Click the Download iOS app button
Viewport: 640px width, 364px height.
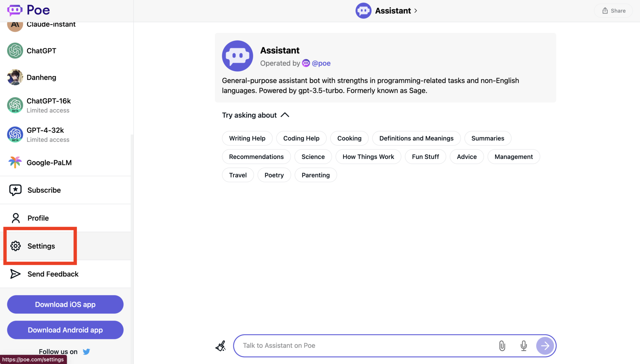(x=65, y=304)
